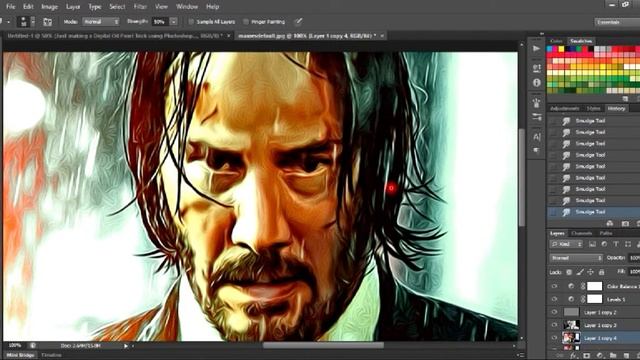
Task: Set history brush source on last Smudge Tool state
Action: [x=553, y=212]
